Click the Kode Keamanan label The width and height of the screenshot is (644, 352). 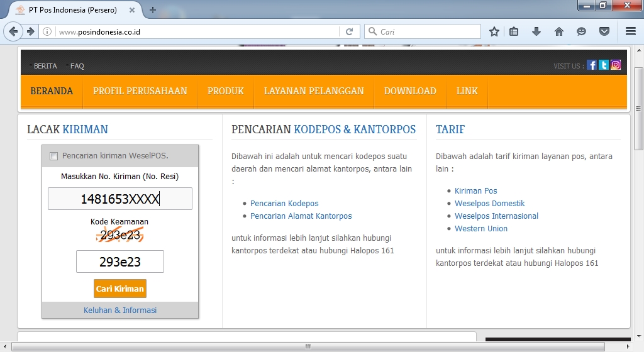(119, 221)
